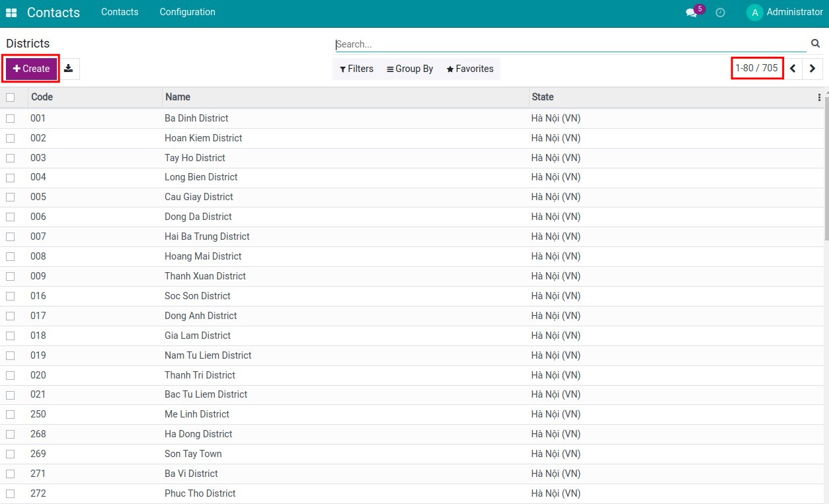Check the Ba Dinh District row checkbox
The height and width of the screenshot is (504, 829).
(x=11, y=118)
